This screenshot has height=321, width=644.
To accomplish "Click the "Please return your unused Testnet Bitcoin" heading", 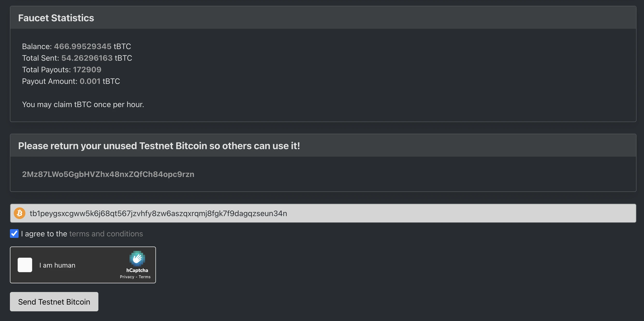I will tap(159, 146).
